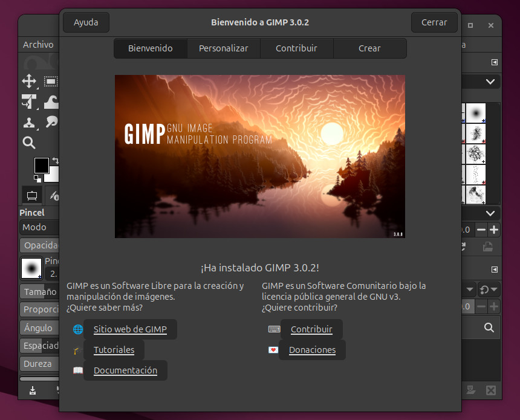Open upper right dock tab configuration menu
Image resolution: width=520 pixels, height=420 pixels.
[495, 62]
